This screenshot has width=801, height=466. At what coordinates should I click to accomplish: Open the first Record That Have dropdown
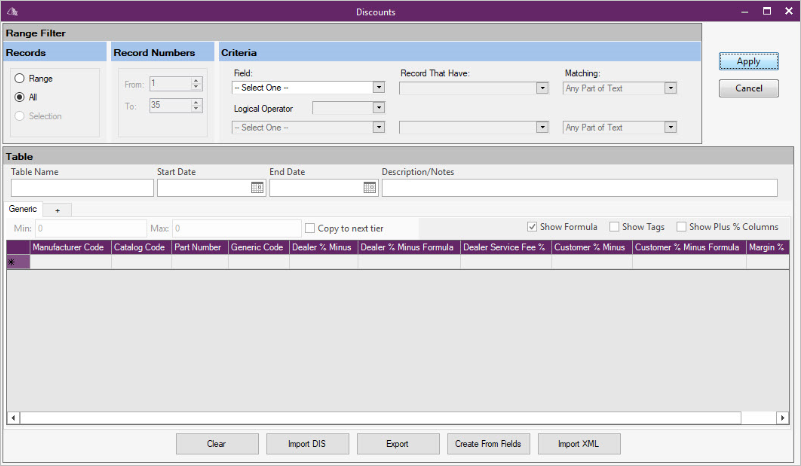coord(542,88)
